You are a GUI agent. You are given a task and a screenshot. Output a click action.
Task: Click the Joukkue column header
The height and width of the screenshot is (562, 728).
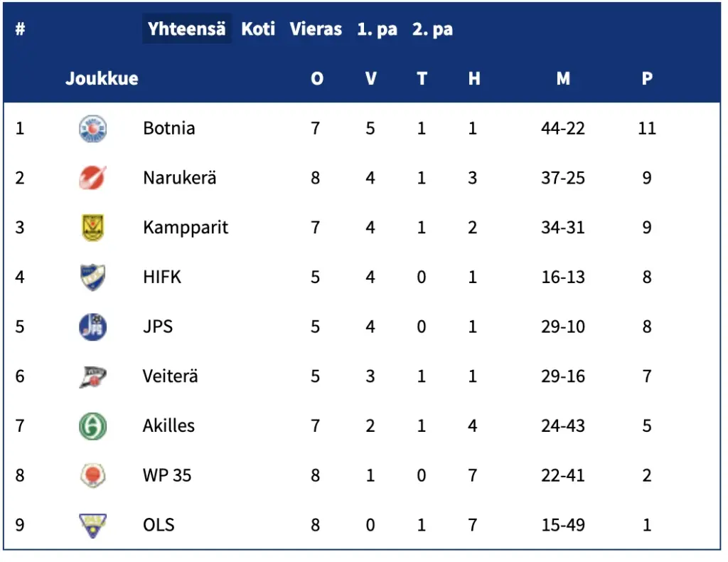click(x=102, y=78)
